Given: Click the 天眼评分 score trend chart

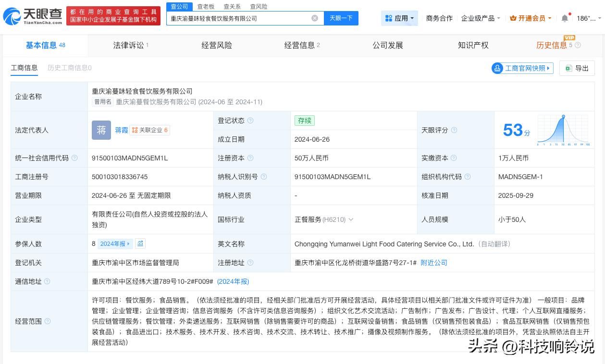Looking at the screenshot, I should click(x=562, y=131).
